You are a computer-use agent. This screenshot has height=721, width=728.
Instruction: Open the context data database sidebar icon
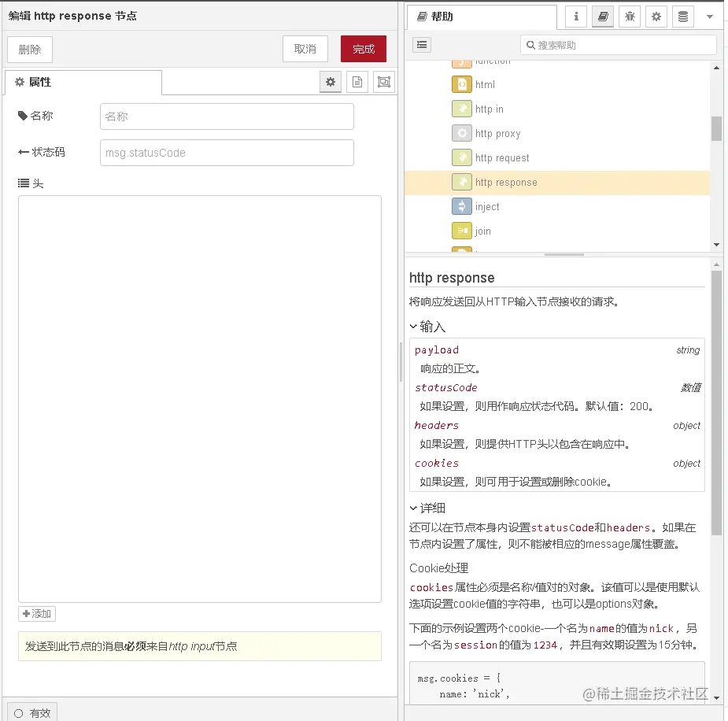tap(683, 17)
